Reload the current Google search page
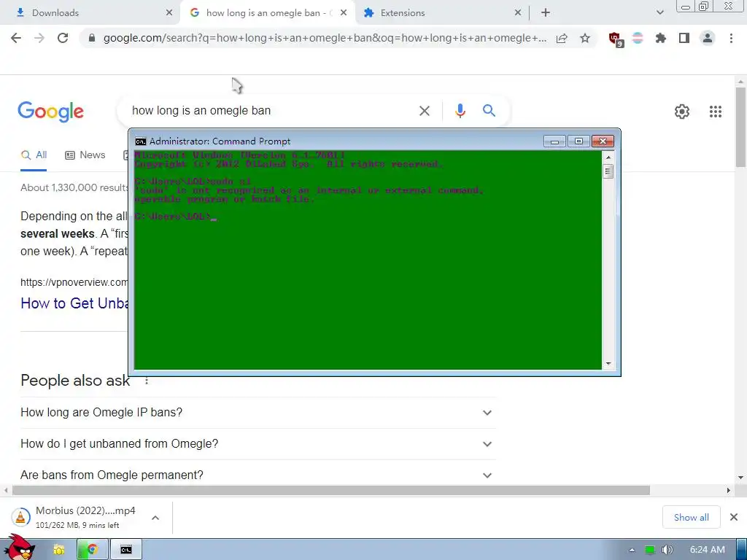 point(63,38)
